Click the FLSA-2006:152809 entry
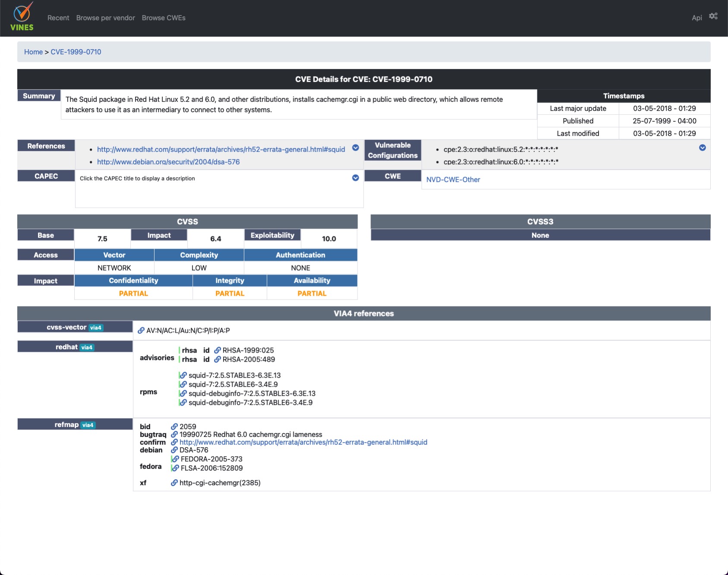This screenshot has width=728, height=575. tap(212, 468)
